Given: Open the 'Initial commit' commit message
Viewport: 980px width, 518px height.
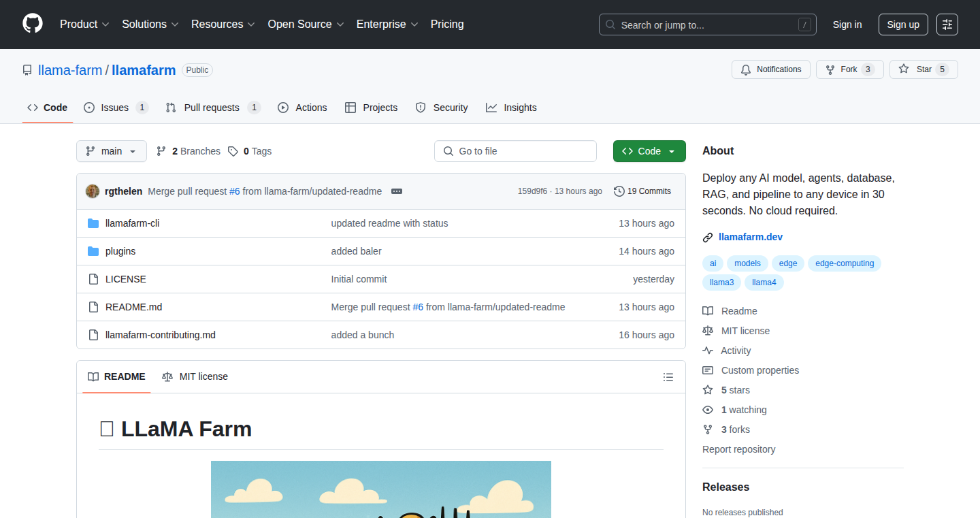Looking at the screenshot, I should pyautogui.click(x=359, y=279).
